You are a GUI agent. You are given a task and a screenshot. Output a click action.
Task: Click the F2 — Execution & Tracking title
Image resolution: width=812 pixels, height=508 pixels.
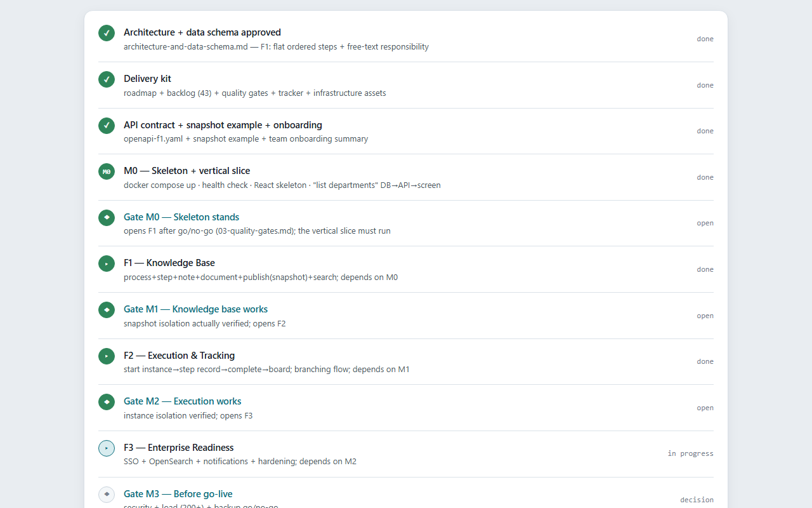tap(180, 356)
